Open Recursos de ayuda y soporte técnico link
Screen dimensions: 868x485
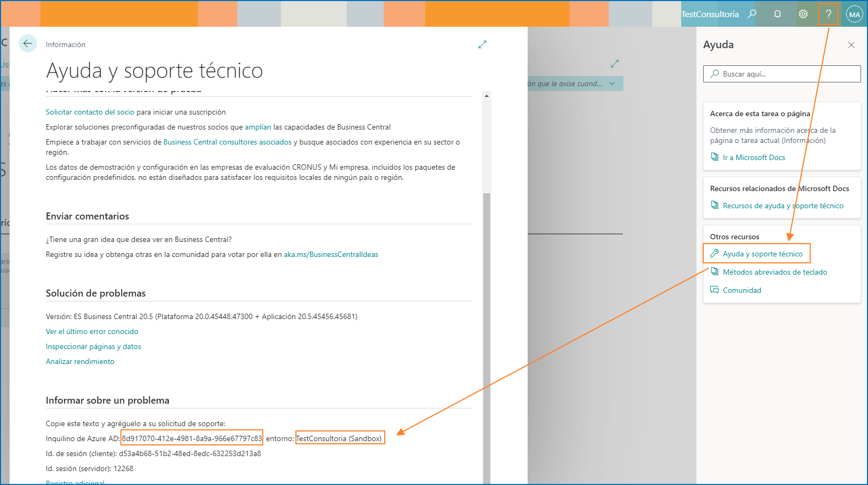point(783,206)
